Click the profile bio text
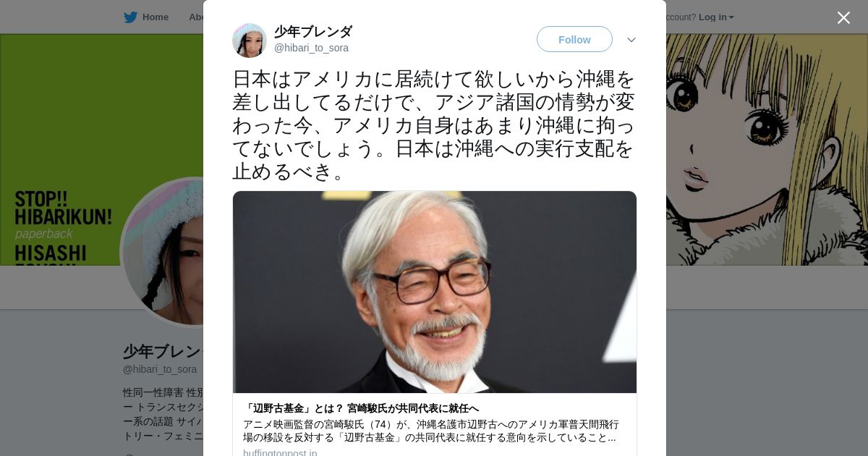Image resolution: width=868 pixels, height=456 pixels. (163, 415)
